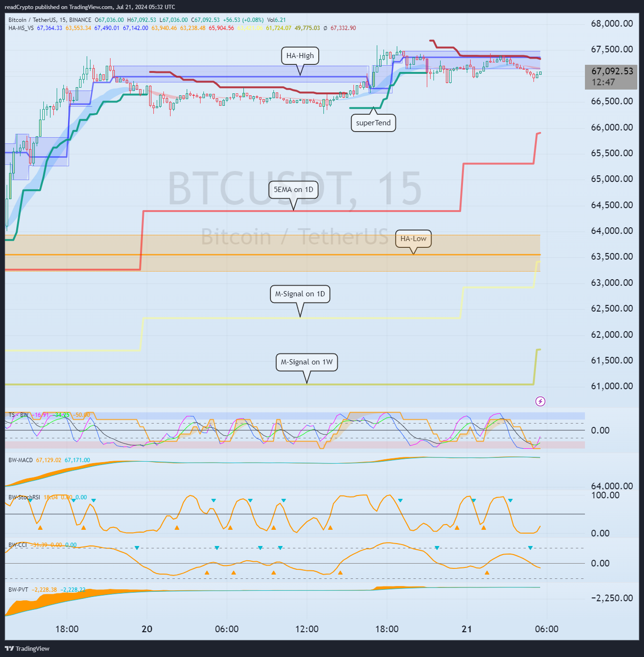Click the 67,171.00 BW-MACD value
Viewport: 644px width, 657px height.
click(x=77, y=460)
